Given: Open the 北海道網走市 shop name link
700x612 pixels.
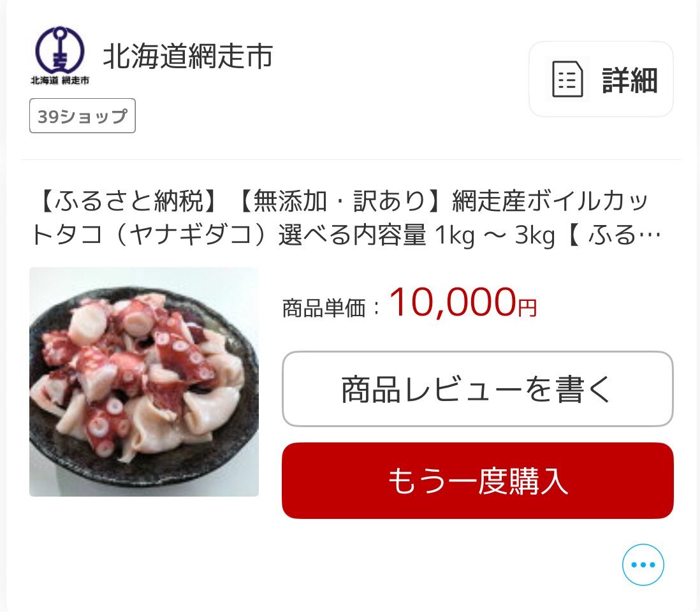Looking at the screenshot, I should [x=187, y=56].
